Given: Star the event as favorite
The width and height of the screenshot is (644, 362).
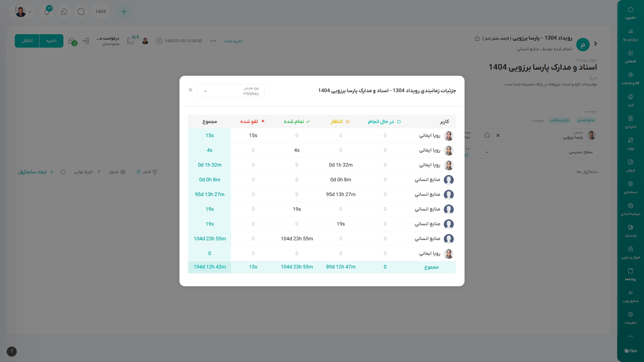Looking at the screenshot, I should pos(477,39).
